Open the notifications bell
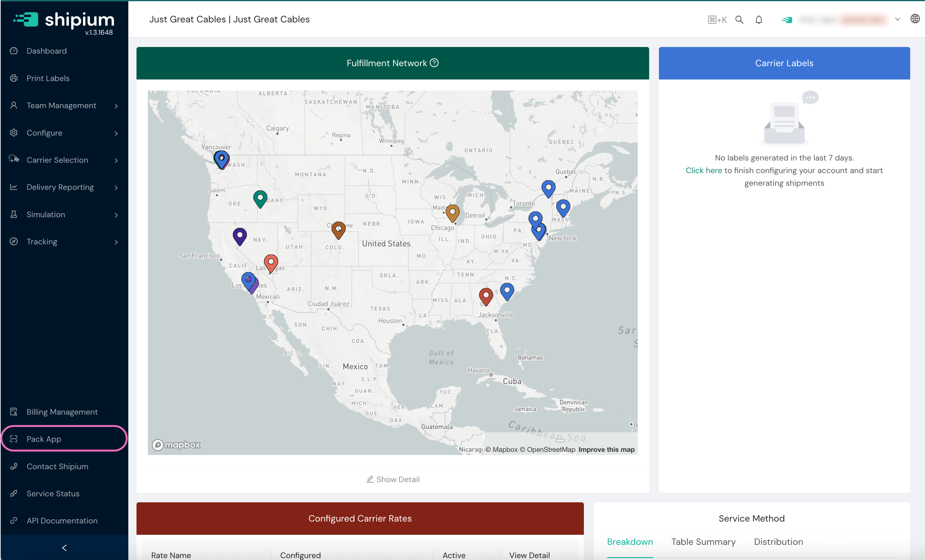 759,20
